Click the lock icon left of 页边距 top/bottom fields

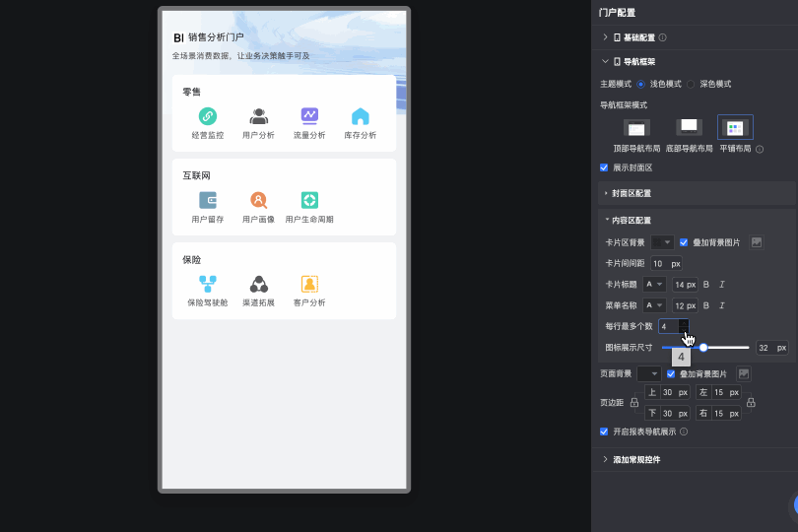(634, 403)
